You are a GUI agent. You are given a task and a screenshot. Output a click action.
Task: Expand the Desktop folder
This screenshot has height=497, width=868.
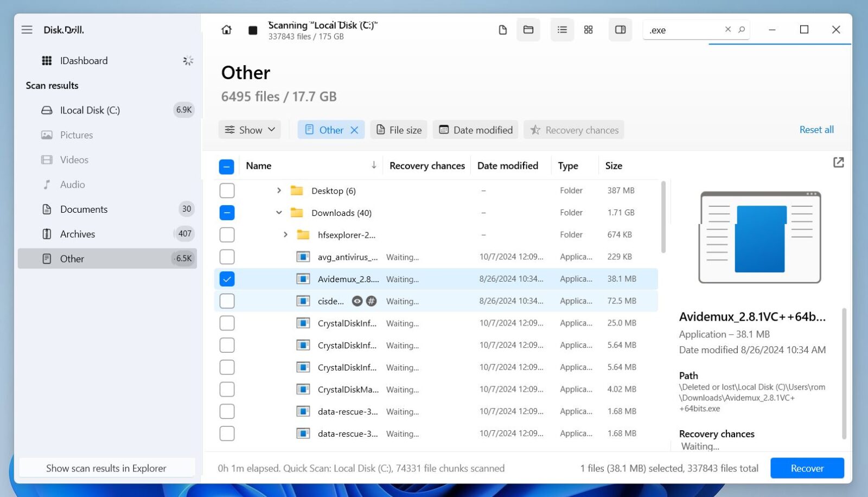[278, 190]
